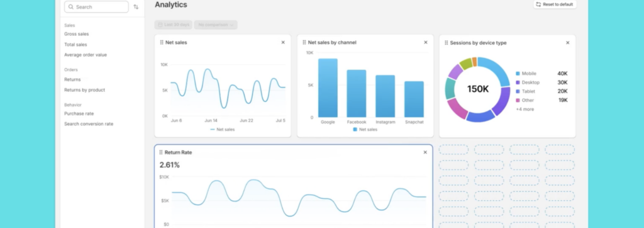Viewport: 644px width, 228px height.
Task: Close the Return Rate card
Action: (425, 152)
